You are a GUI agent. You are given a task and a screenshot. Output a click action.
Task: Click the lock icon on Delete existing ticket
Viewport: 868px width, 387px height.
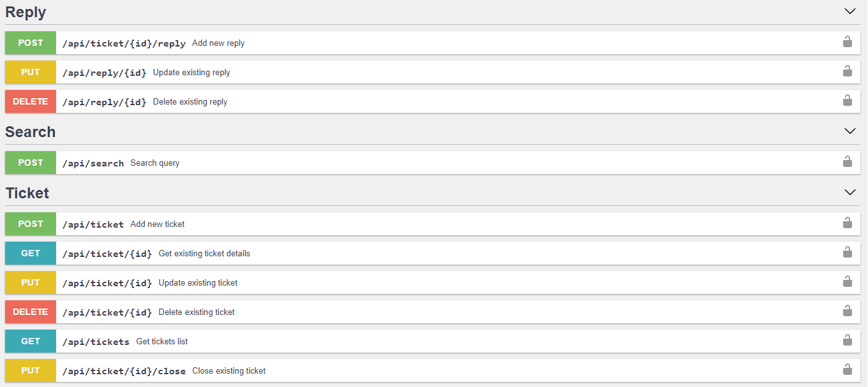[848, 311]
